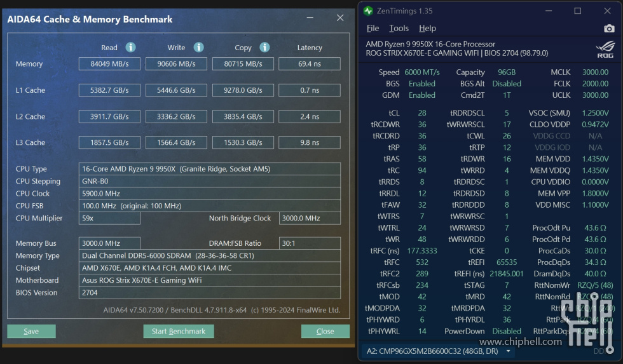This screenshot has height=364, width=623.
Task: Click the Close button in AIDA64 benchmark
Action: (325, 331)
